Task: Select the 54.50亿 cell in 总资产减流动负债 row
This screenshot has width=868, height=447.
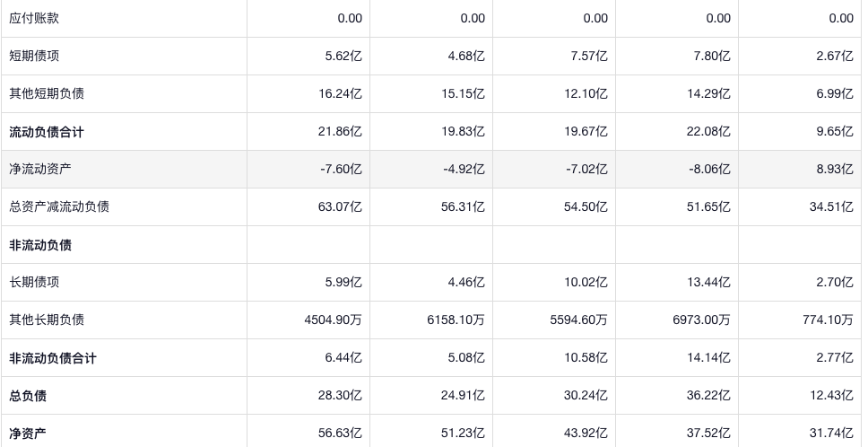Action: [589, 206]
